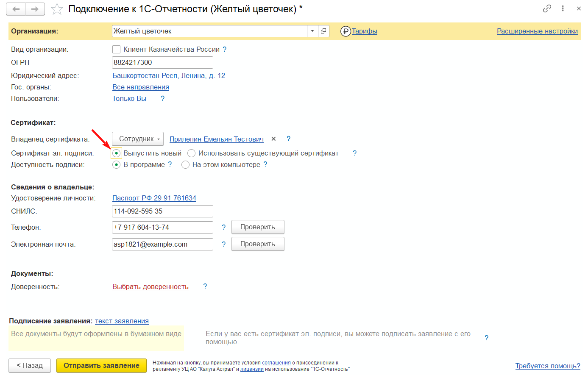Click the 'Только Вы' users link
This screenshot has height=392, width=588.
[x=129, y=98]
